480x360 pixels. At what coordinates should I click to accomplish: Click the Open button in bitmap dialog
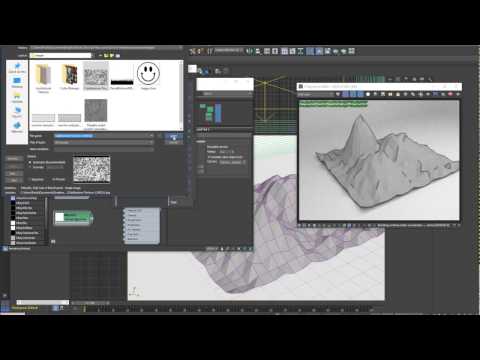pos(174,136)
